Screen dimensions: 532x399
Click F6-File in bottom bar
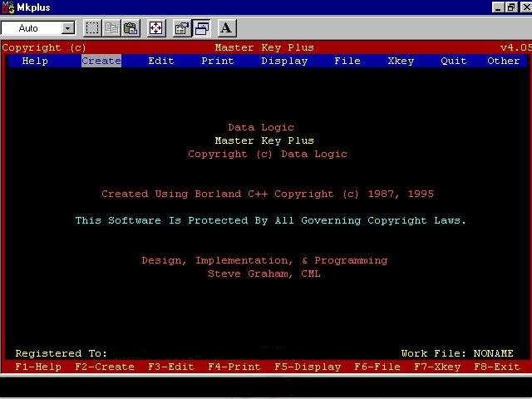(x=377, y=367)
